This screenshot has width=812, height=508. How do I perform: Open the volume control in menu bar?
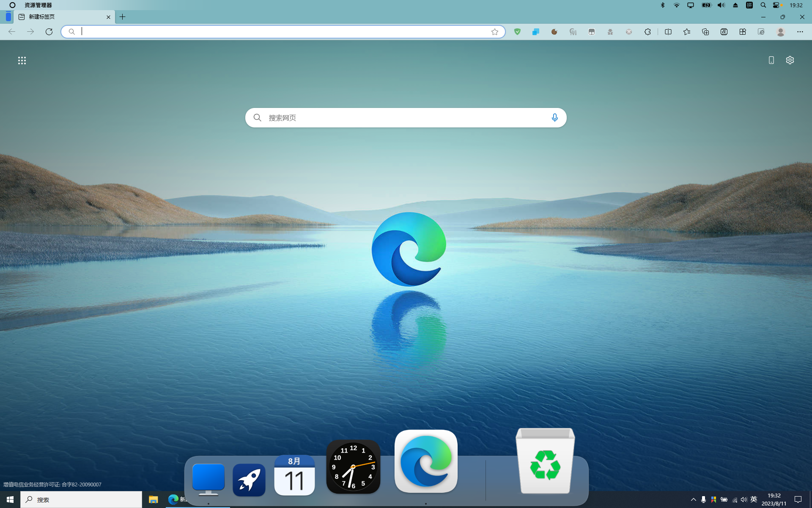(x=721, y=5)
